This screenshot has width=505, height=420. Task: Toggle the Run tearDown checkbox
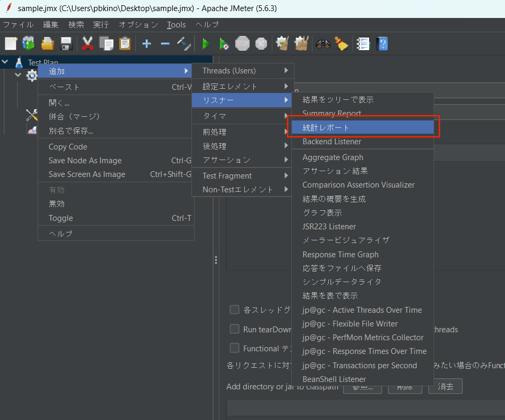pos(234,329)
